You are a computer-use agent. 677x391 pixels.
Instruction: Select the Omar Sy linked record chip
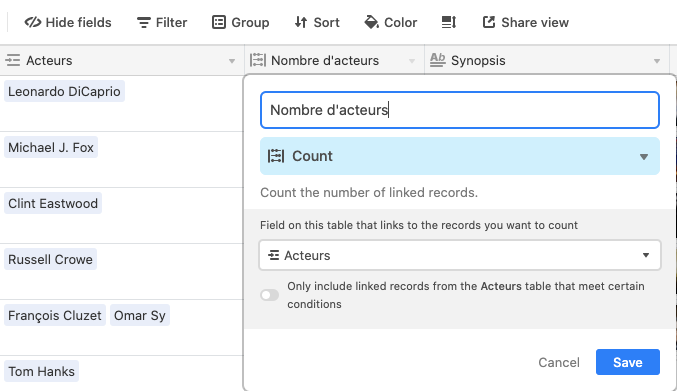[140, 315]
